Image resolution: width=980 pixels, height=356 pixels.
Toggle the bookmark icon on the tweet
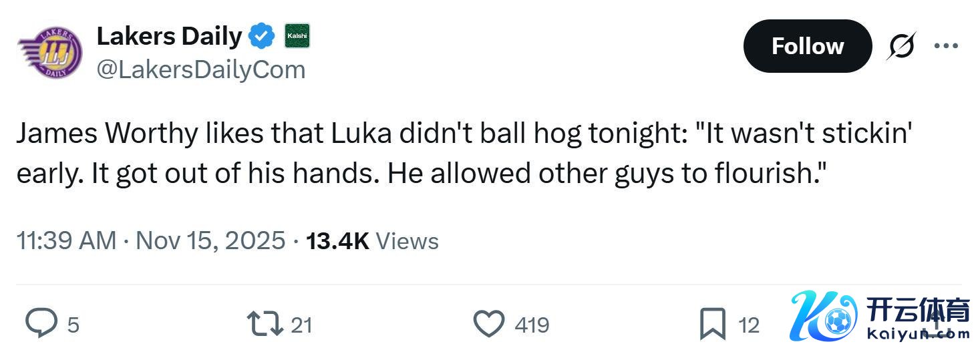712,325
